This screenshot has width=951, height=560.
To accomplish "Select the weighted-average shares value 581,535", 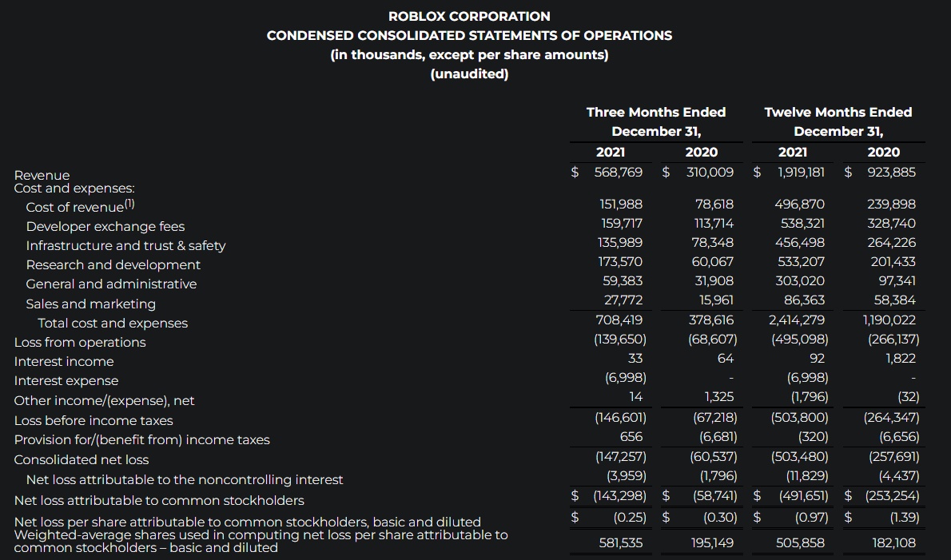I will coord(620,543).
